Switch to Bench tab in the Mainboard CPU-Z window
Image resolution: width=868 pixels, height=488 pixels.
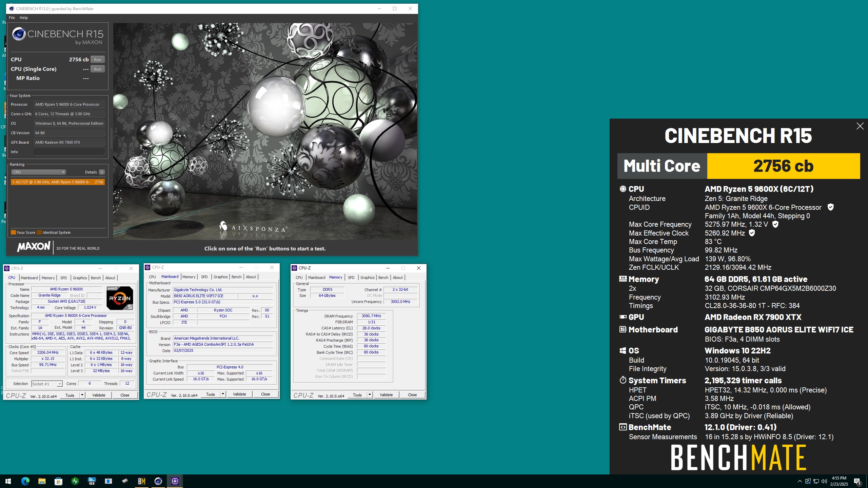pyautogui.click(x=236, y=277)
